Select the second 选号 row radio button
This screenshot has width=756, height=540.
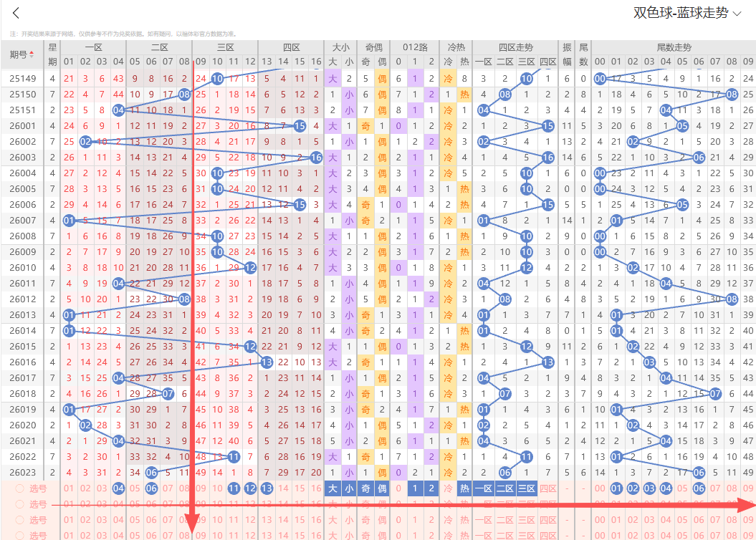tap(19, 504)
